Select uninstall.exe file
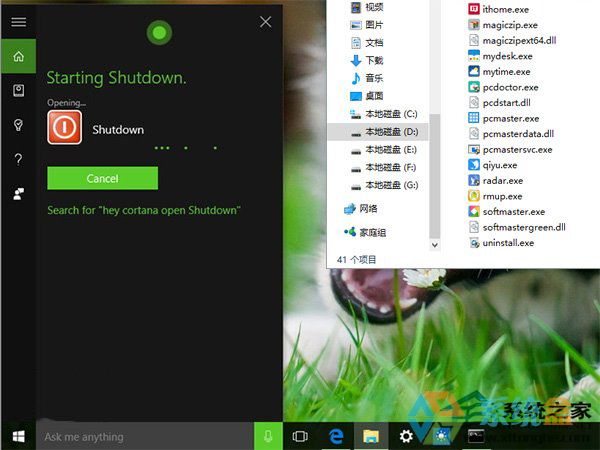Viewport: 600px width, 450px height. click(501, 243)
